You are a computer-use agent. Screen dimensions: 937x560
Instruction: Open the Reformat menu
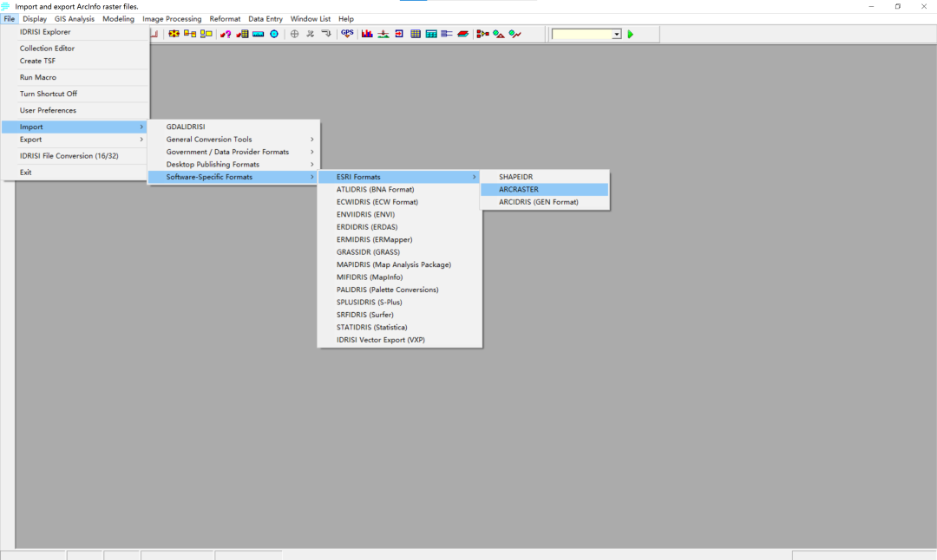(225, 19)
